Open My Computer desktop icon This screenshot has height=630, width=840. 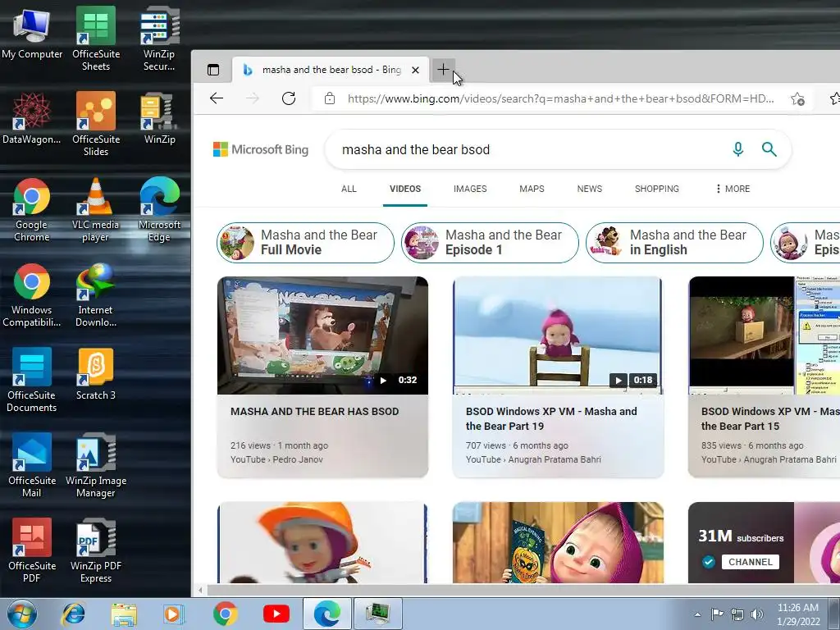pos(32,33)
